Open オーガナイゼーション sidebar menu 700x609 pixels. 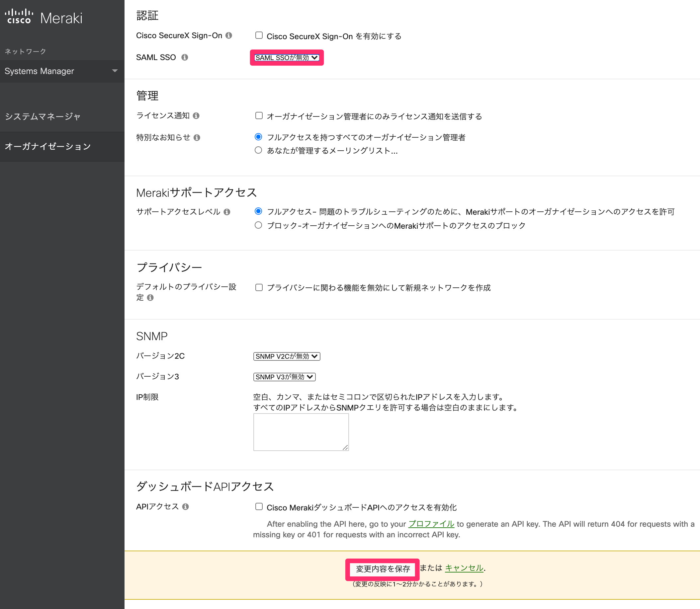[62, 146]
